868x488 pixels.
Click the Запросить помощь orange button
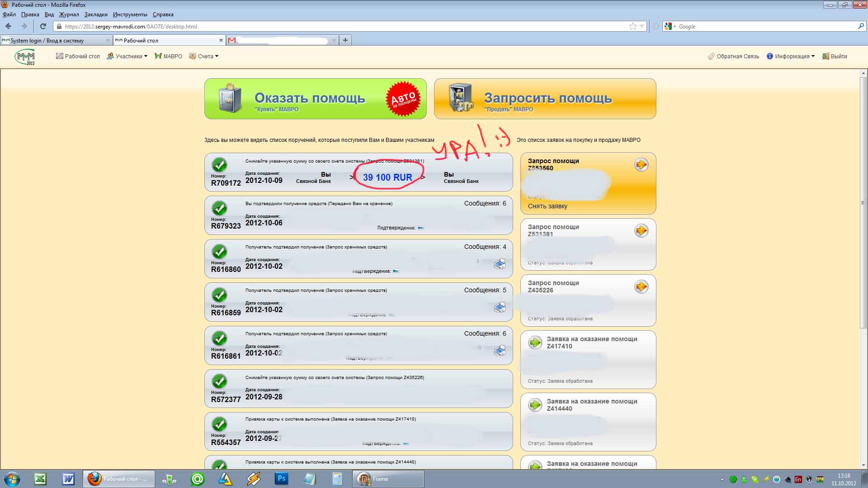pos(545,99)
